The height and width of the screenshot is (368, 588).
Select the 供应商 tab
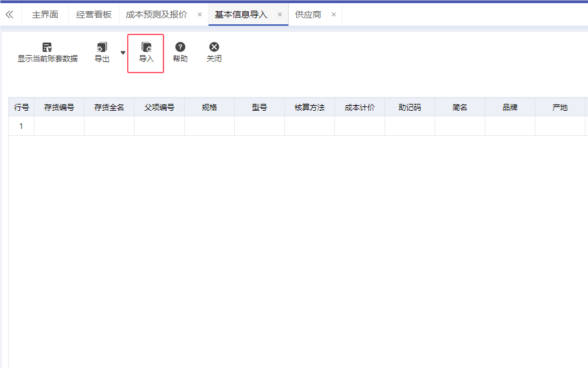pos(308,14)
